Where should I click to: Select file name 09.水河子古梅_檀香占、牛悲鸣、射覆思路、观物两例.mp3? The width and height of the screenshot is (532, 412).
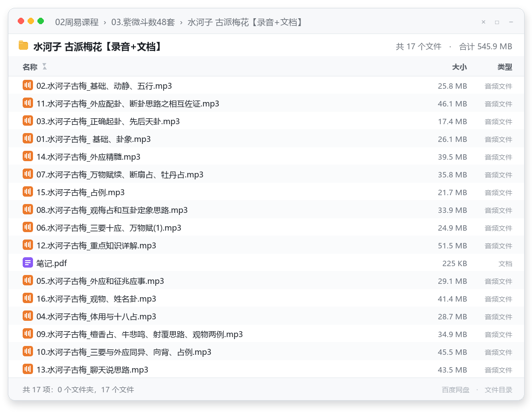tap(139, 334)
